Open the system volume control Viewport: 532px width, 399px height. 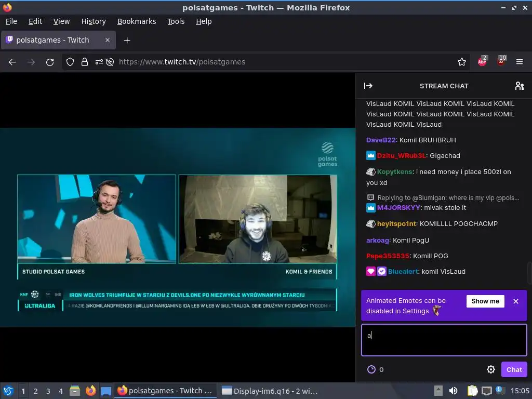coord(453,391)
